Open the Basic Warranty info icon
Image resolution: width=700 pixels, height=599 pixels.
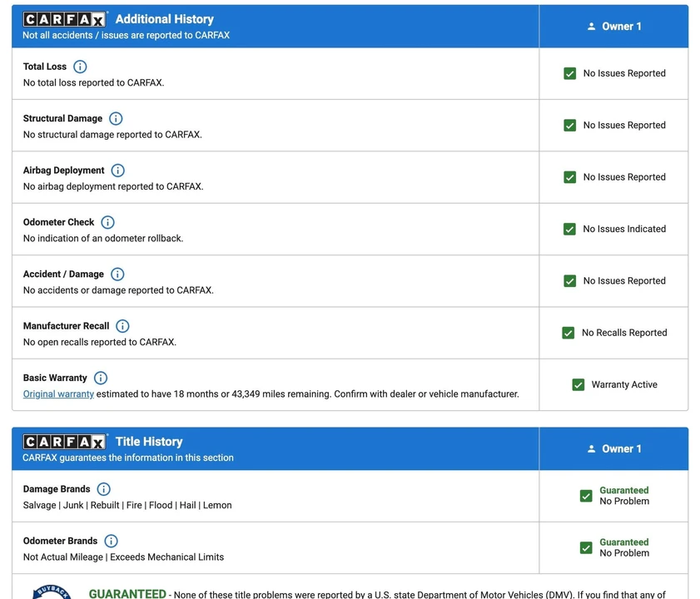[101, 378]
